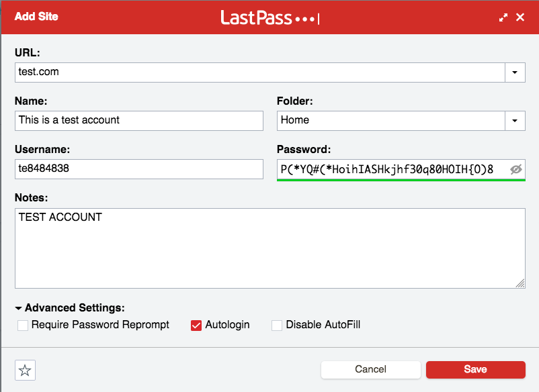
Task: Cancel adding the site
Action: tap(370, 369)
